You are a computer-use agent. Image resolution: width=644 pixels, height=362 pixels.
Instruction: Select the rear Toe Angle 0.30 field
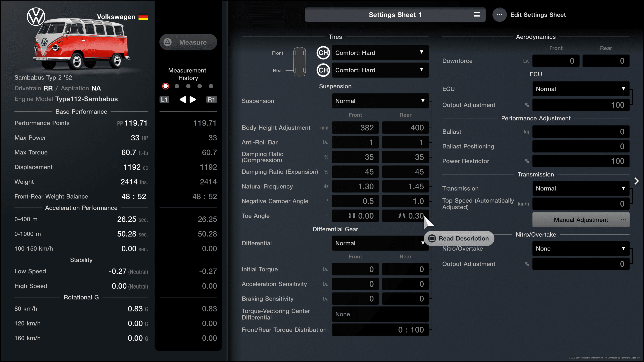(405, 216)
